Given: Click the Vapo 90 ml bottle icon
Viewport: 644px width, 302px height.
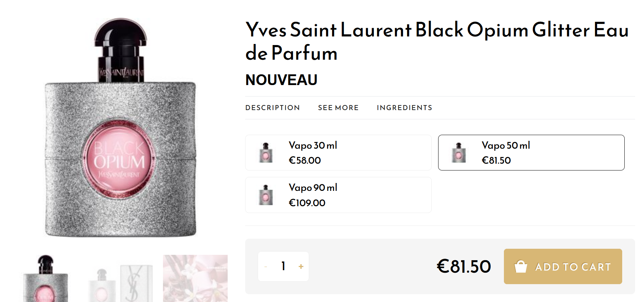Looking at the screenshot, I should 266,195.
